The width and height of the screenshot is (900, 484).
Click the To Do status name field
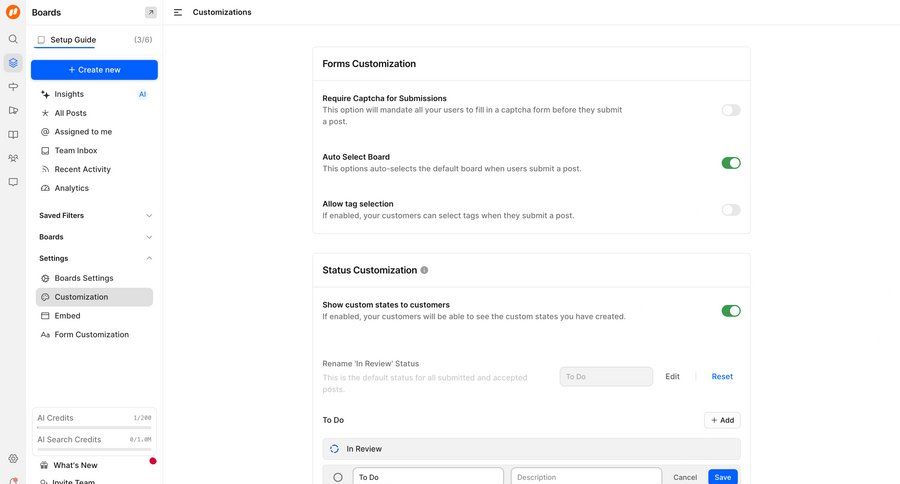tap(428, 477)
